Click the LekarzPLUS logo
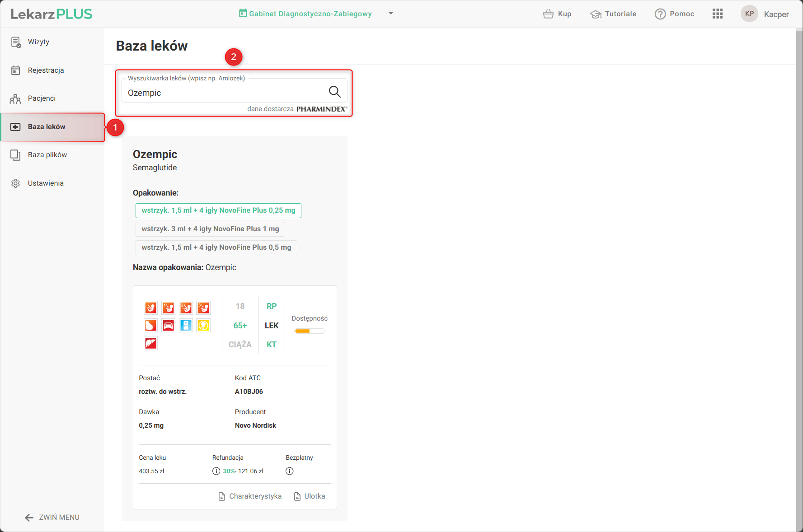803x532 pixels. pyautogui.click(x=52, y=14)
